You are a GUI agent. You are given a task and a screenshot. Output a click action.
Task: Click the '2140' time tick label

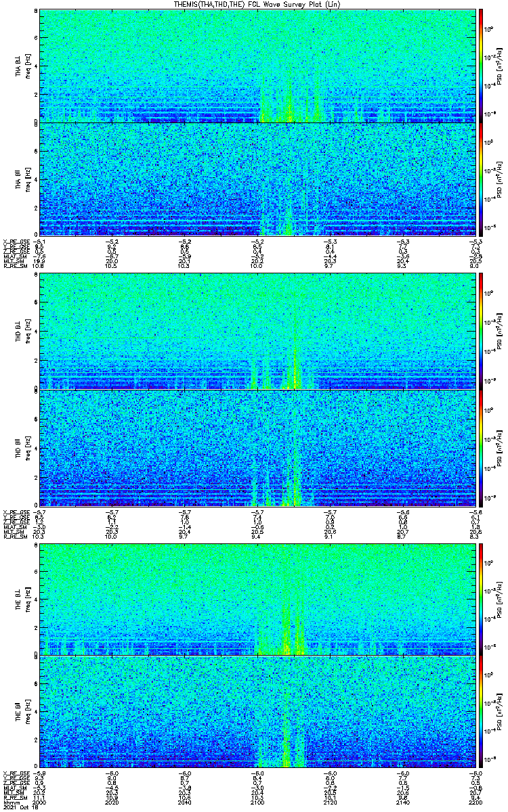402,803
